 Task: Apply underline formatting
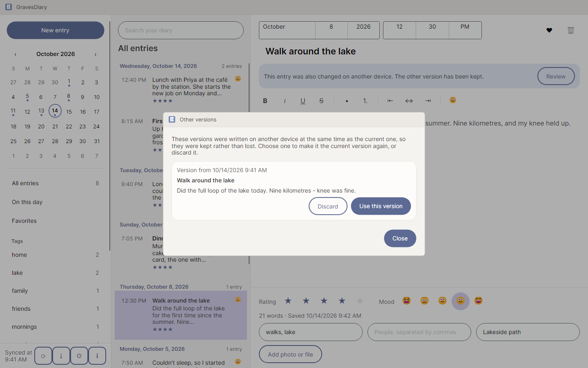[x=303, y=101]
